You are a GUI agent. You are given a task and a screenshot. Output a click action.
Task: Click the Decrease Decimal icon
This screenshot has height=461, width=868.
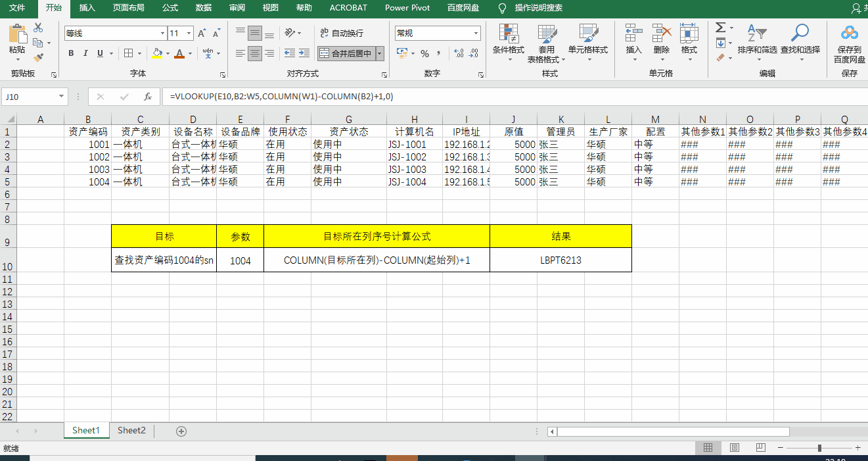(474, 53)
